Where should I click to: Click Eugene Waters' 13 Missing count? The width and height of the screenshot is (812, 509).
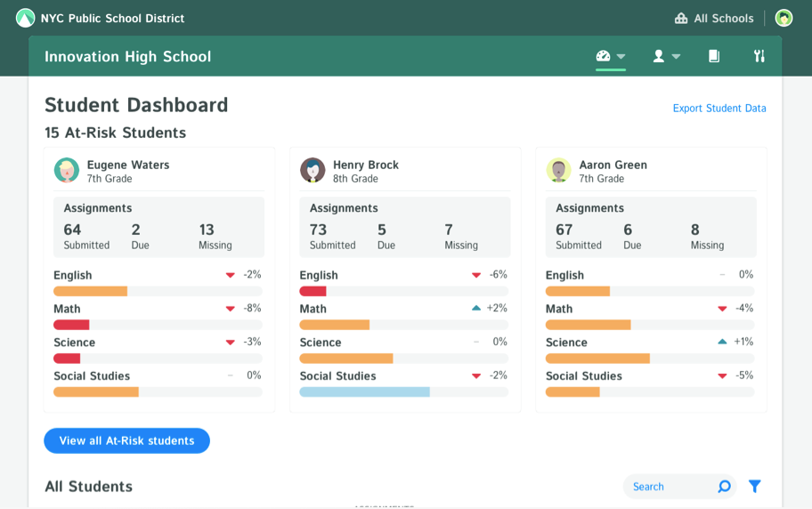coord(207,230)
